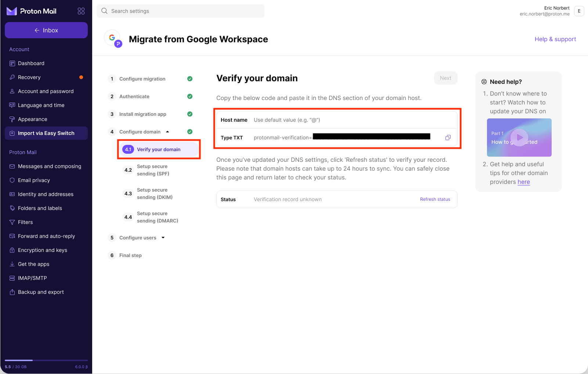Image resolution: width=588 pixels, height=374 pixels.
Task: Select Import via Easy Switch
Action: [46, 133]
